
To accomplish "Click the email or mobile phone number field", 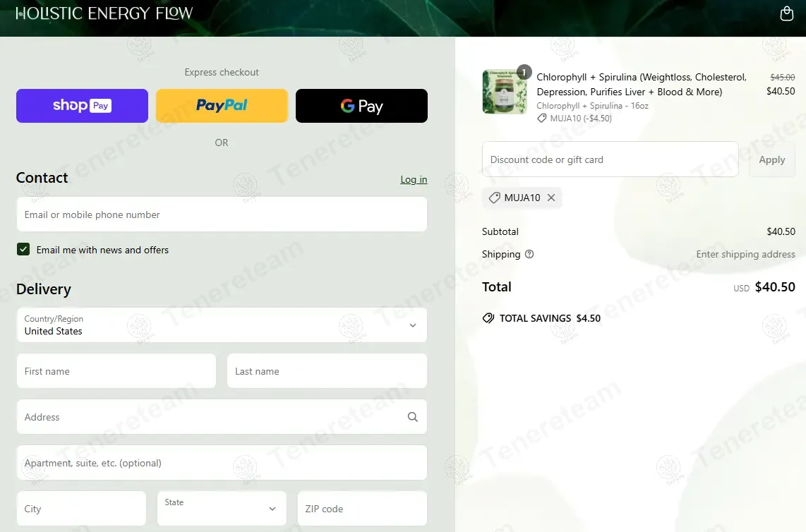I will (x=222, y=214).
